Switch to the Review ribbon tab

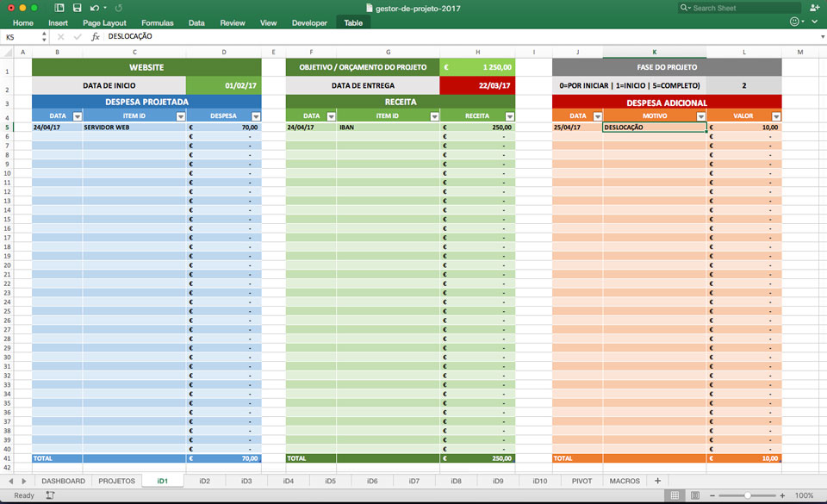[x=233, y=22]
